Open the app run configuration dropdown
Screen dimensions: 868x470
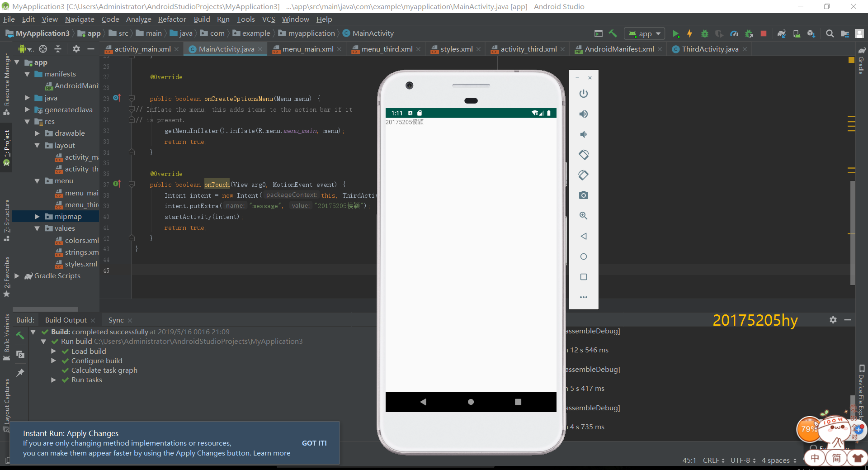click(x=645, y=33)
